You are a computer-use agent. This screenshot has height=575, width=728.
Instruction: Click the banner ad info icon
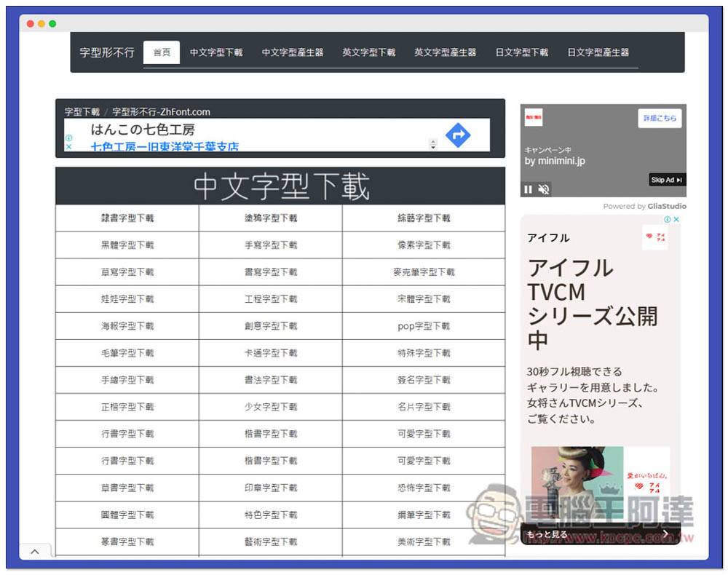click(68, 137)
